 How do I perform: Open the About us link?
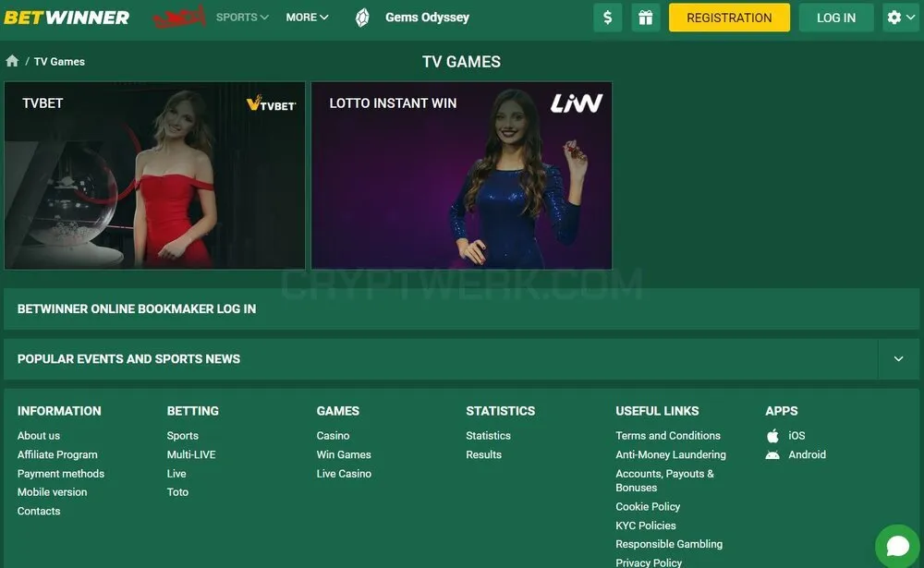(x=39, y=435)
